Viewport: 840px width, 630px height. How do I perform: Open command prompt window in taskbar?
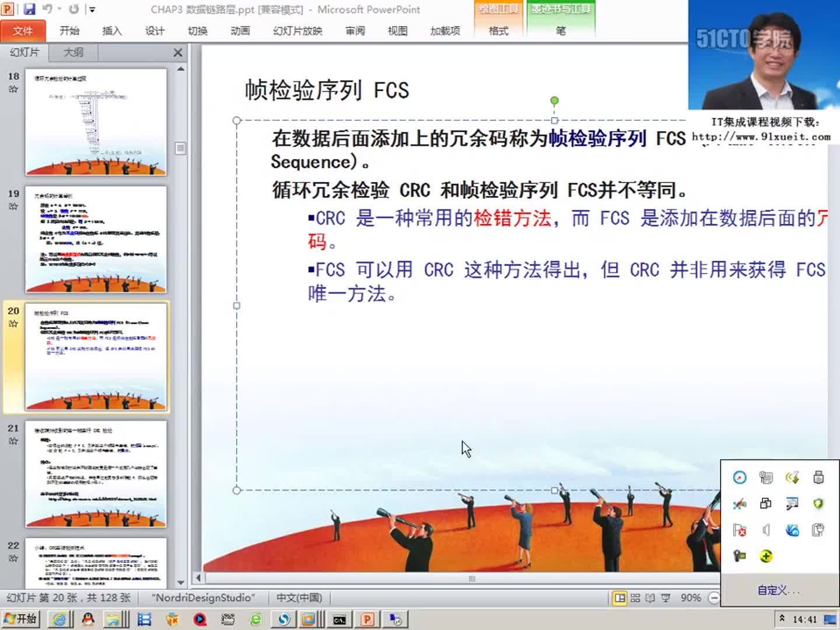tap(339, 619)
